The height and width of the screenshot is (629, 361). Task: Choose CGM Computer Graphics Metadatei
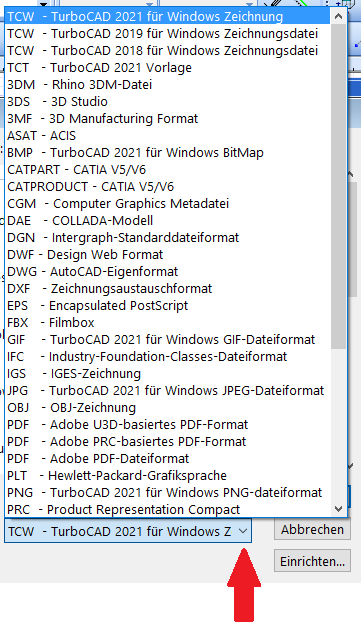(x=168, y=203)
